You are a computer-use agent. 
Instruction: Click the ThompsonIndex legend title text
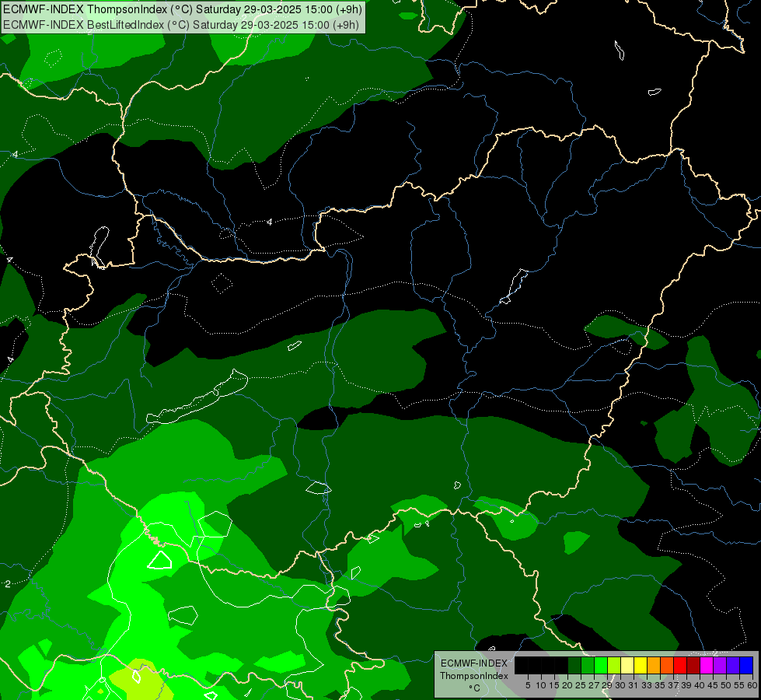pyautogui.click(x=474, y=676)
